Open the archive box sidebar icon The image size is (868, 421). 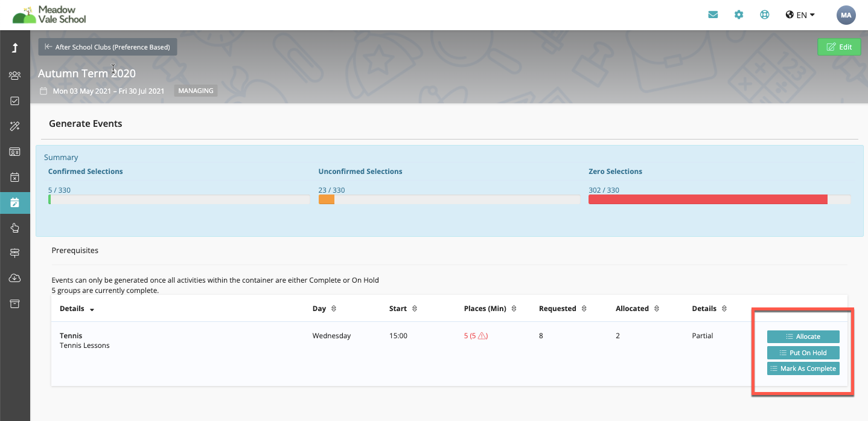[x=15, y=303]
